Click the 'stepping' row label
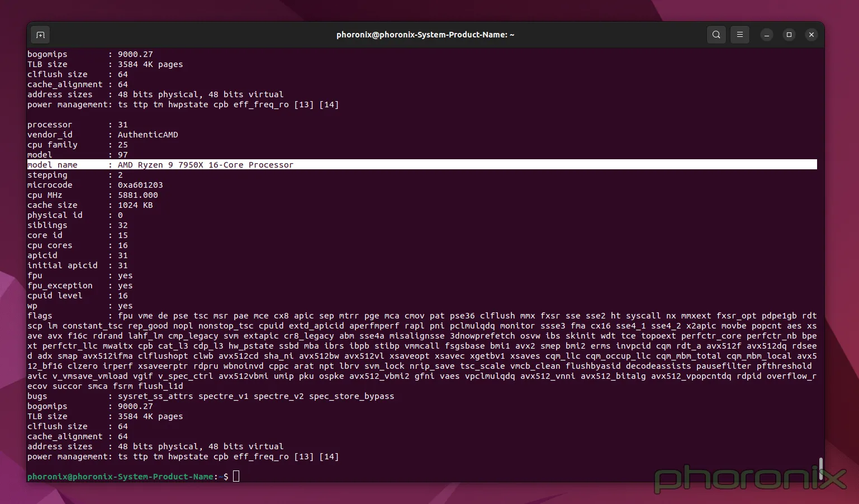Screen dimensions: 859x504 pyautogui.click(x=48, y=175)
